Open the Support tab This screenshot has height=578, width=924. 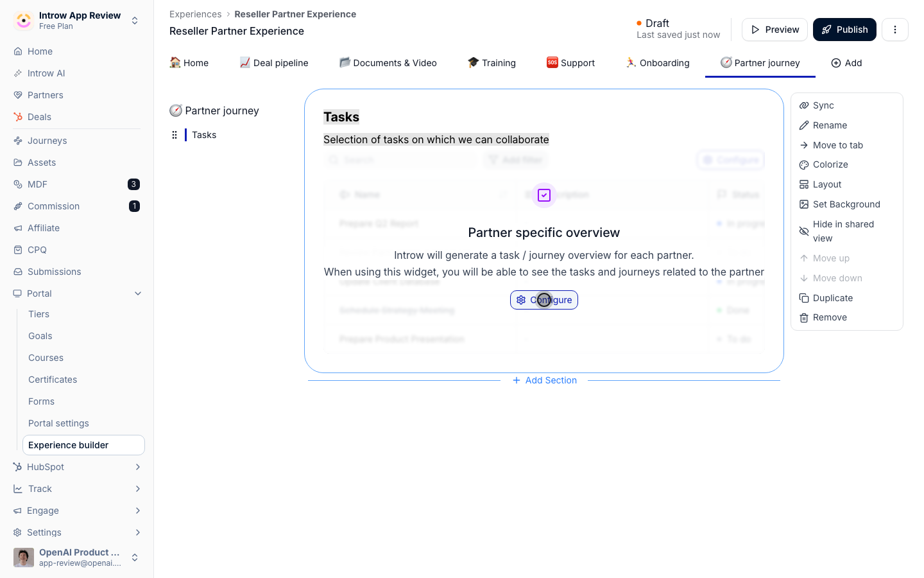(571, 63)
